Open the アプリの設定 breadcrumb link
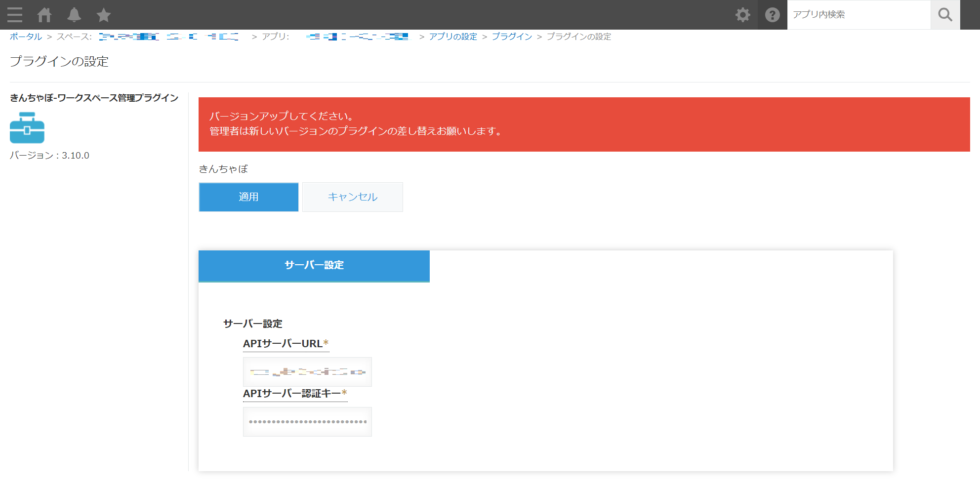 pyautogui.click(x=453, y=37)
